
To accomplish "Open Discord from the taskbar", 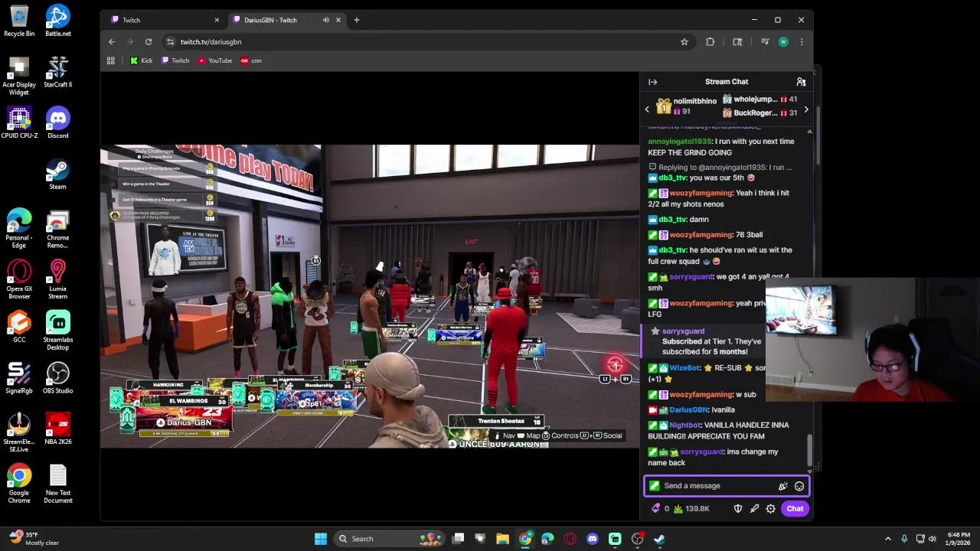I will click(593, 539).
